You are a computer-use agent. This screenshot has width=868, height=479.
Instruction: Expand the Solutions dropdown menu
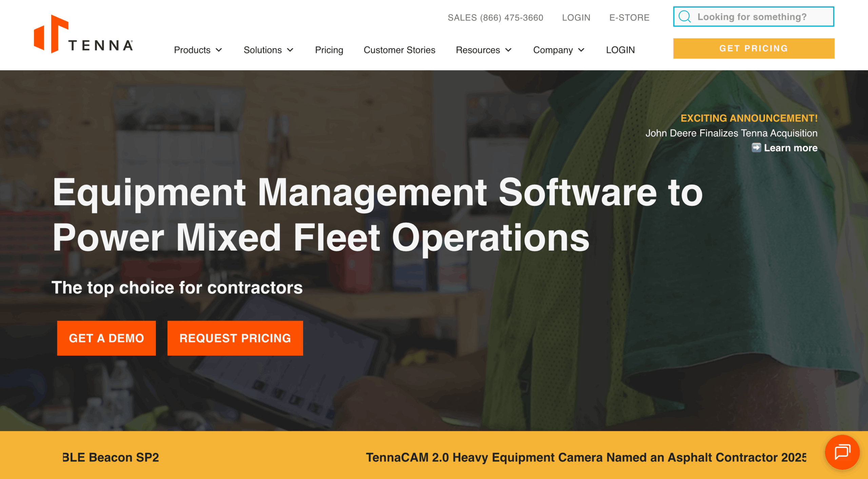[x=268, y=50]
